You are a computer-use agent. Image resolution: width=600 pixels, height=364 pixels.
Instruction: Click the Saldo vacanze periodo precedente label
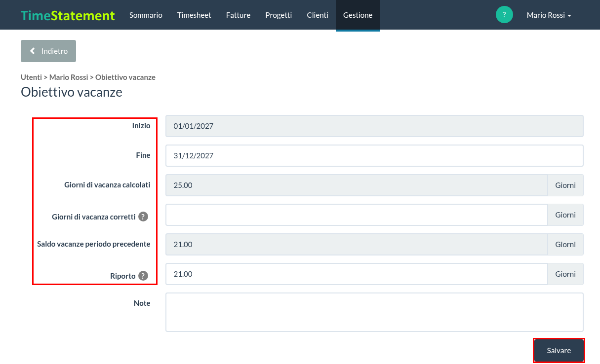point(94,244)
